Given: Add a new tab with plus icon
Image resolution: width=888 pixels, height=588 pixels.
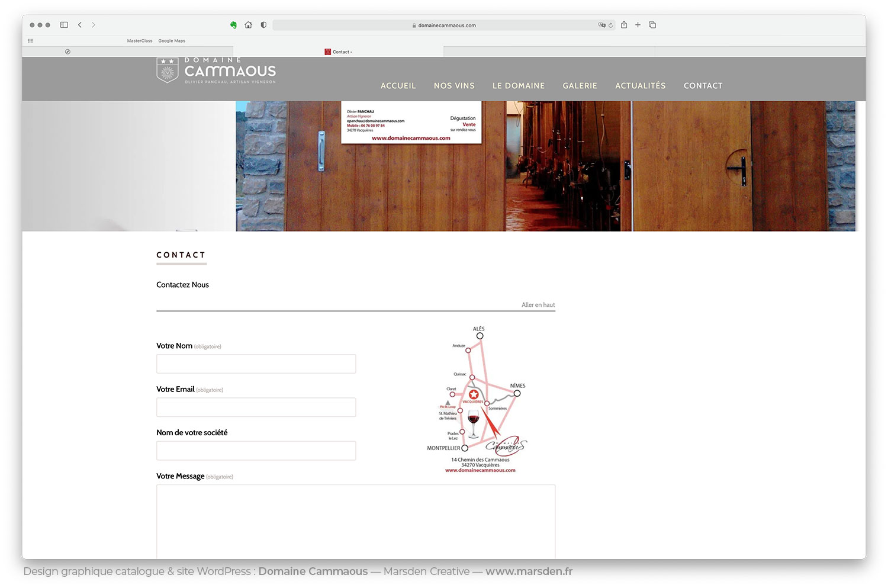Looking at the screenshot, I should [638, 25].
